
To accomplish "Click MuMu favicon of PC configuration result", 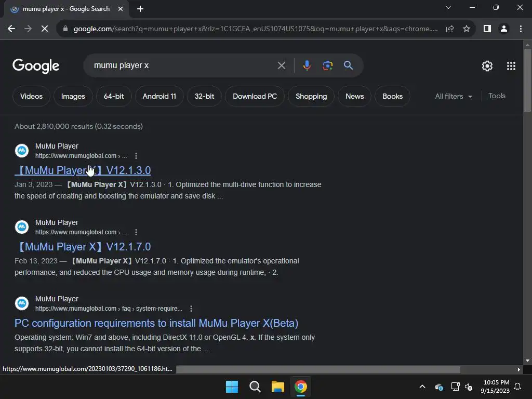I will click(22, 303).
